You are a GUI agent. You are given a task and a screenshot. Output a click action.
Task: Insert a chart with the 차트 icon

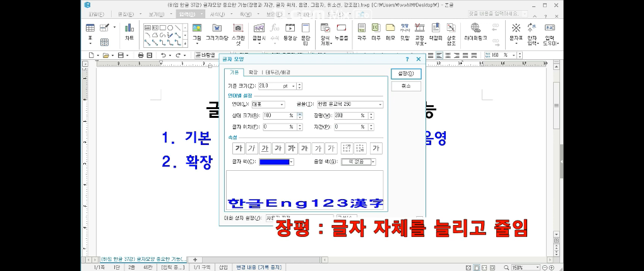coord(129,32)
